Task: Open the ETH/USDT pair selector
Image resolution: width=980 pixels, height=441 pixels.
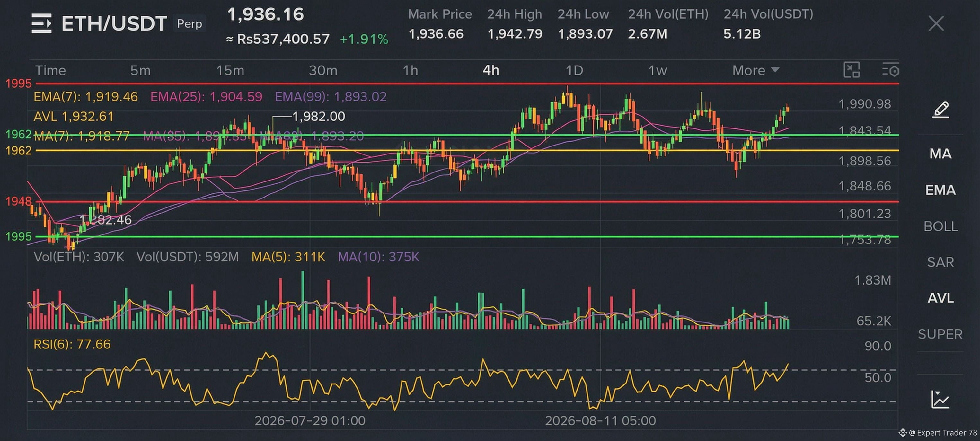Action: pyautogui.click(x=114, y=23)
